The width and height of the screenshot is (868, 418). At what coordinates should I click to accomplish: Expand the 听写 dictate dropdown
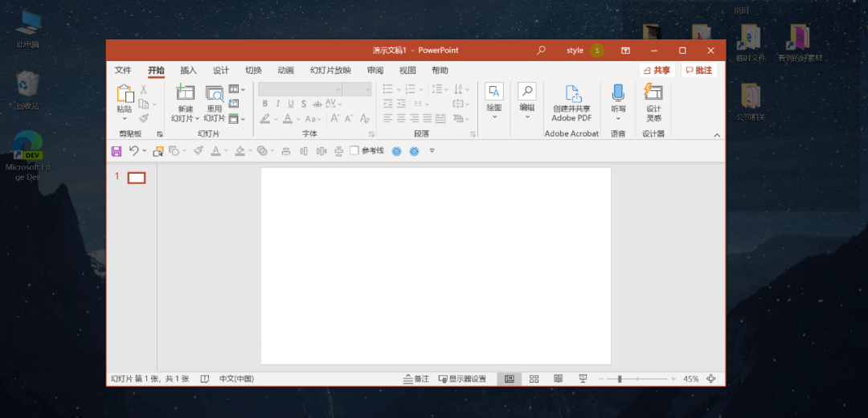click(618, 118)
